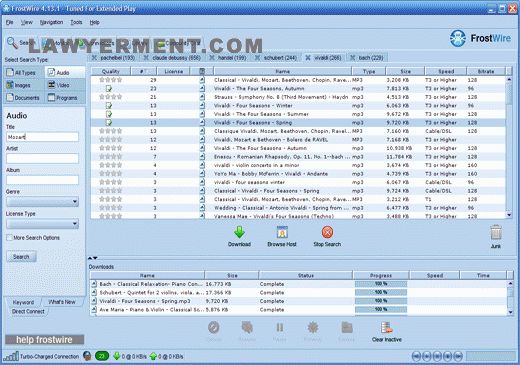The height and width of the screenshot is (365, 520).
Task: Sort results by Size column
Action: 405,71
